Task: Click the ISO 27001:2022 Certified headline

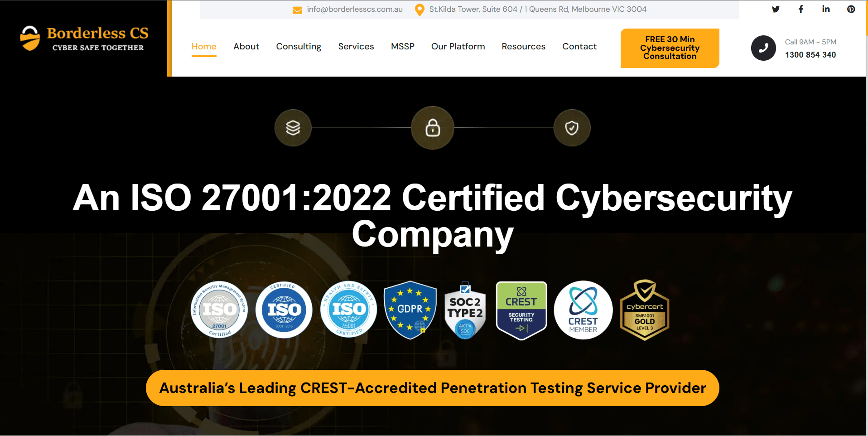Action: point(433,216)
